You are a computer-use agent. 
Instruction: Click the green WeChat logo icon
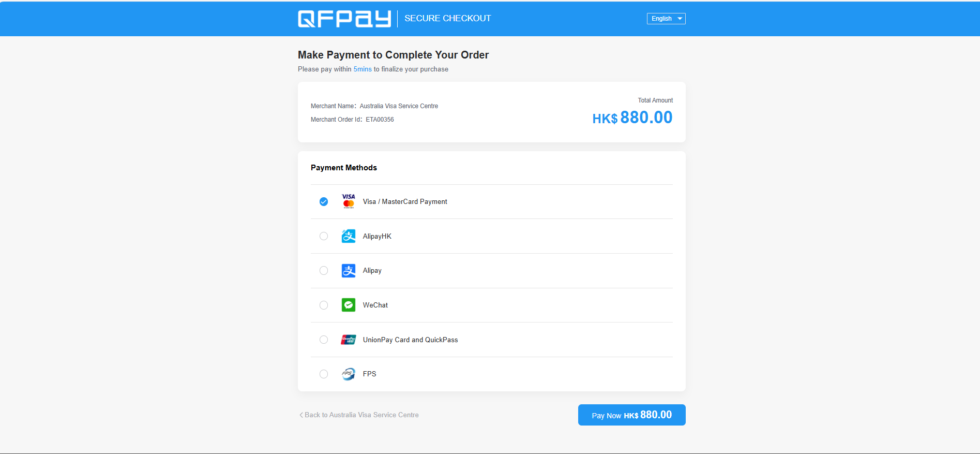pos(349,305)
